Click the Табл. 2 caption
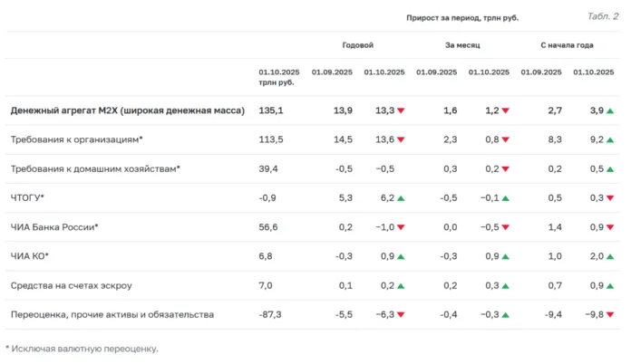Screen dimensions: 631x364 tap(603, 15)
